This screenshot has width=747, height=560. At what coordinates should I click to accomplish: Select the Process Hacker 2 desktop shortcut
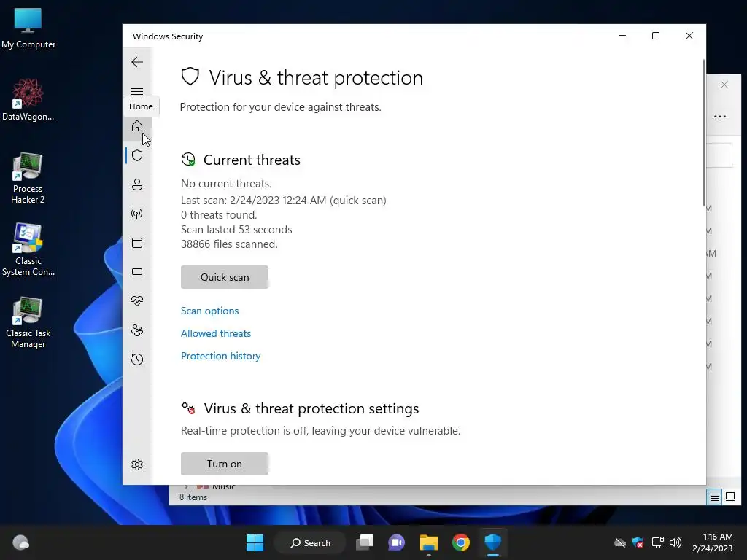pos(28,179)
